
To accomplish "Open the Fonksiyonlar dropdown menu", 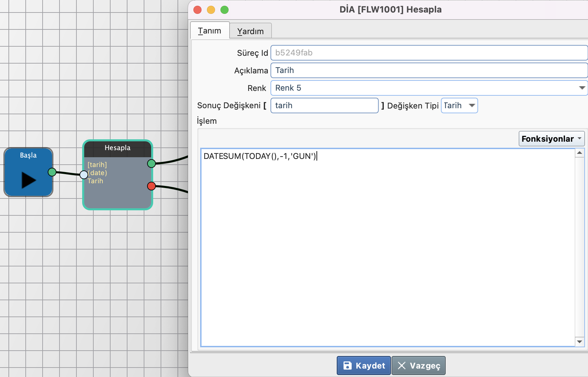I will pos(551,139).
